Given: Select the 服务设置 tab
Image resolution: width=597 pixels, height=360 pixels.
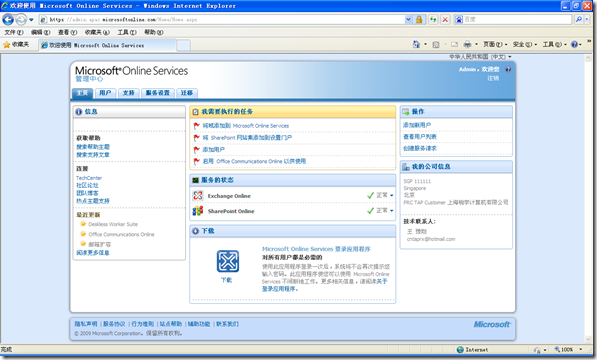Looking at the screenshot, I should (x=158, y=93).
